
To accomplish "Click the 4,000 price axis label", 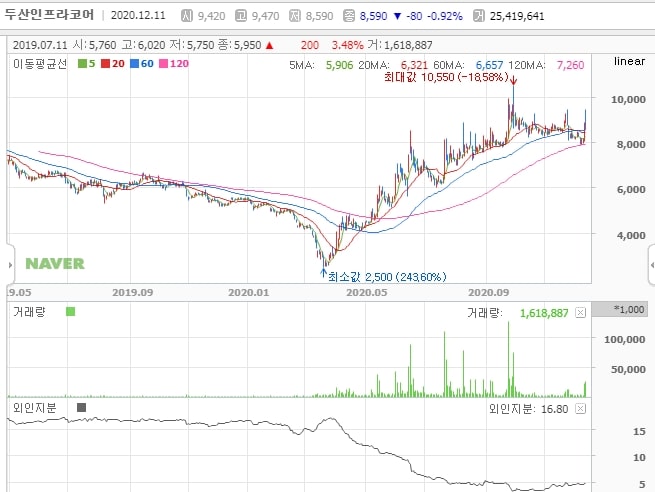I will 631,235.
